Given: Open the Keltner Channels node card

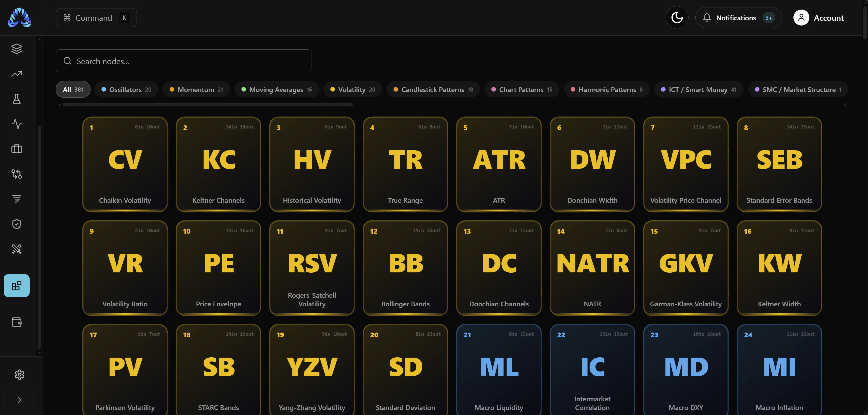Looking at the screenshot, I should (x=218, y=164).
